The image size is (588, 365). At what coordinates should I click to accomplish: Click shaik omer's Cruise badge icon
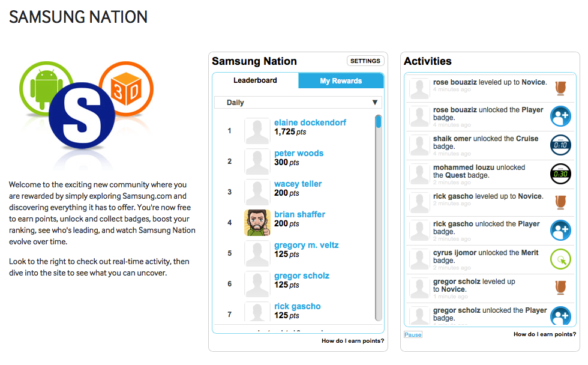(560, 145)
